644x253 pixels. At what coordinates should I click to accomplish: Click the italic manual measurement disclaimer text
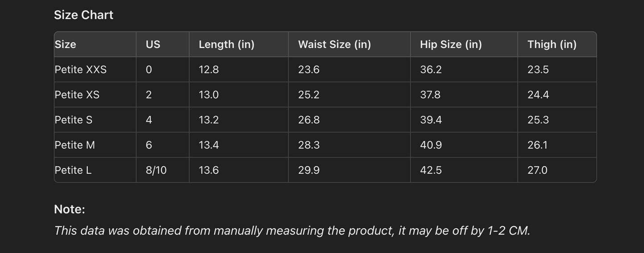click(x=292, y=231)
